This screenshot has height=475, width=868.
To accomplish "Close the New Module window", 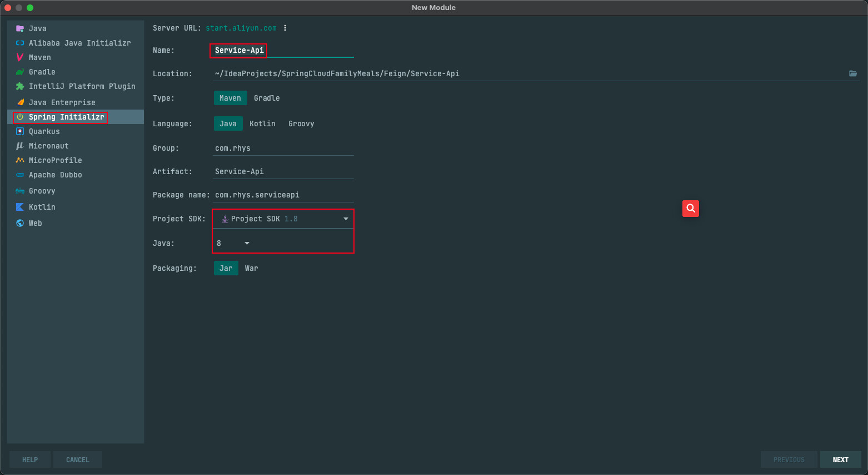I will click(x=8, y=8).
